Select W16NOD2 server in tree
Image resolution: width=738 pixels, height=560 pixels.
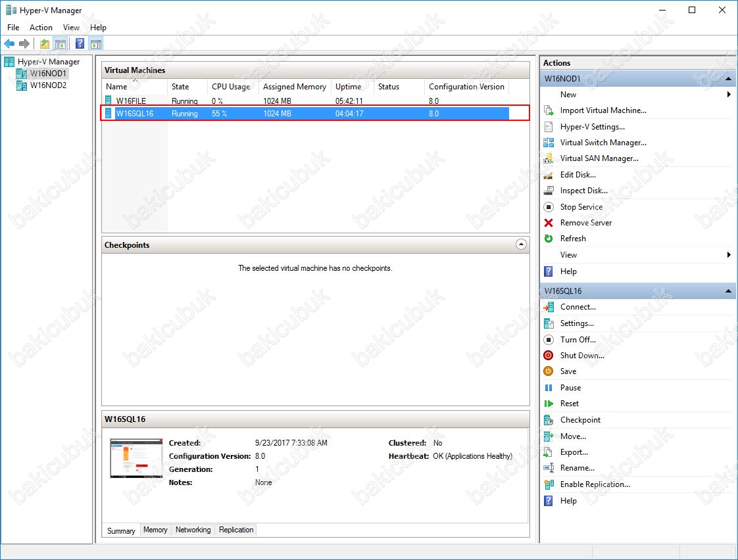point(48,85)
